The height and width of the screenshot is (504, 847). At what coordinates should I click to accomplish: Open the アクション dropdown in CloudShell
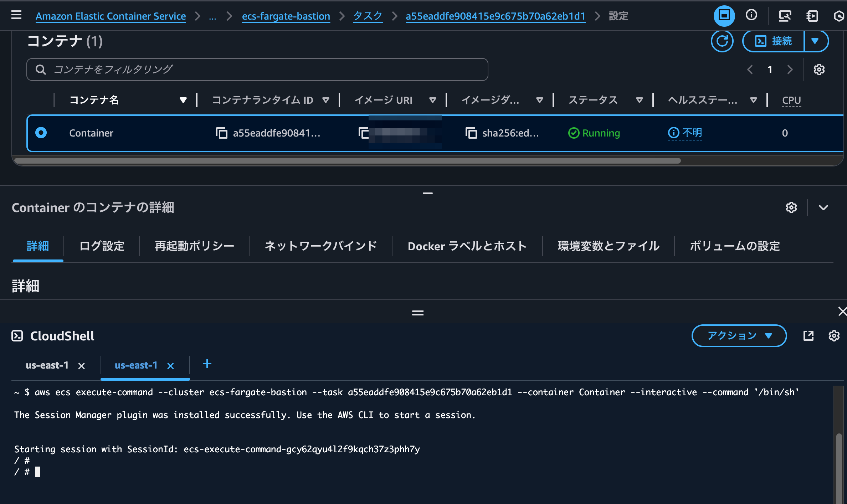tap(739, 335)
